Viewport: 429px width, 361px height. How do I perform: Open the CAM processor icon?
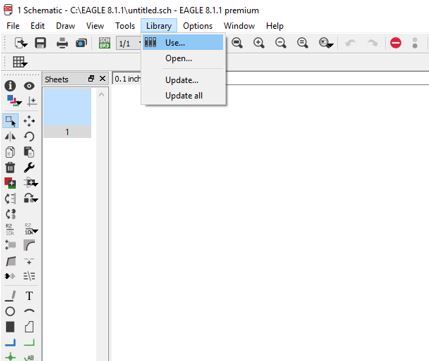81,43
